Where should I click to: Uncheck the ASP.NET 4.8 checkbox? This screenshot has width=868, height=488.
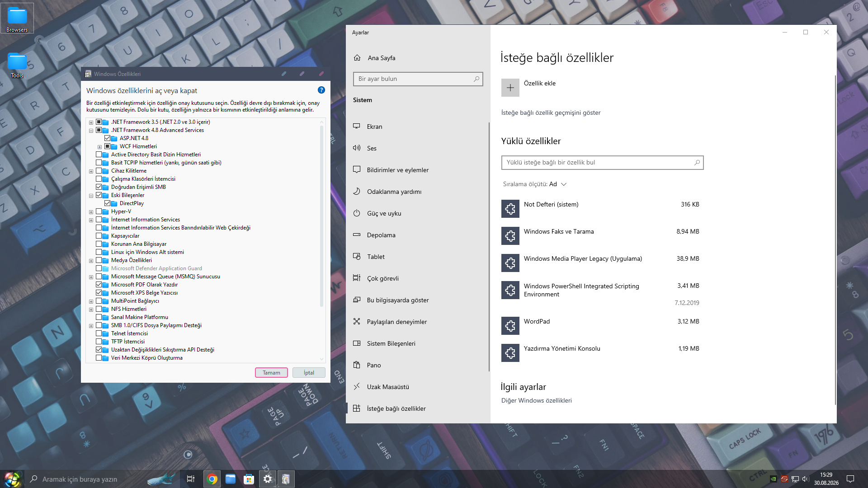click(108, 138)
